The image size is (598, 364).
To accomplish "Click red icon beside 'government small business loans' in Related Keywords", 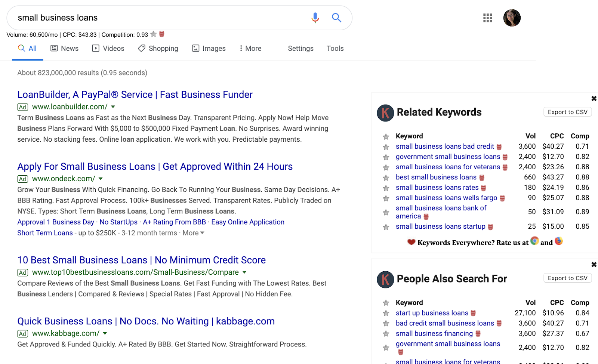I will point(505,157).
